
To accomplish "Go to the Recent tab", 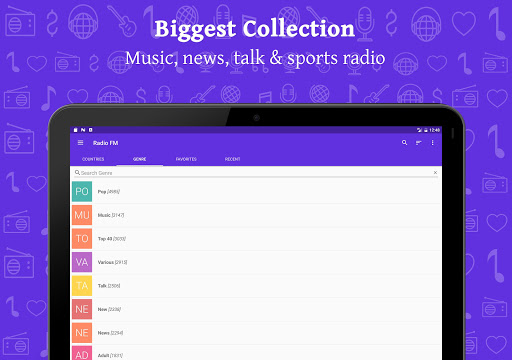I will point(232,159).
